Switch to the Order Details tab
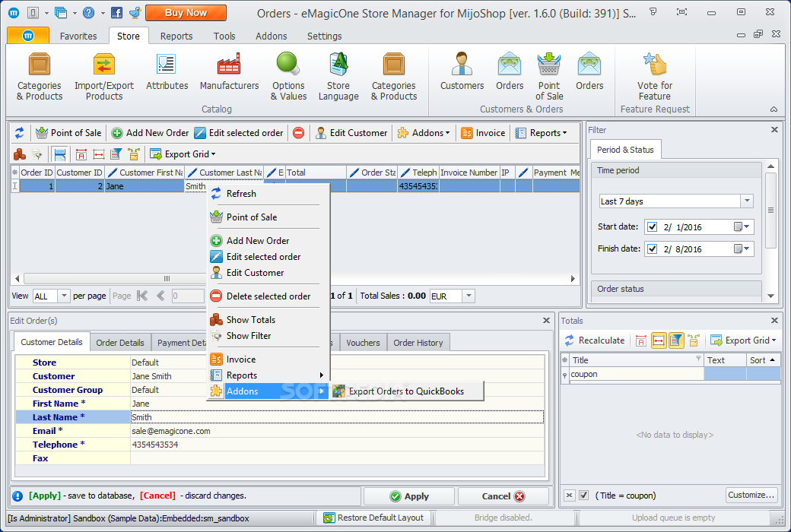This screenshot has height=532, width=791. point(120,343)
